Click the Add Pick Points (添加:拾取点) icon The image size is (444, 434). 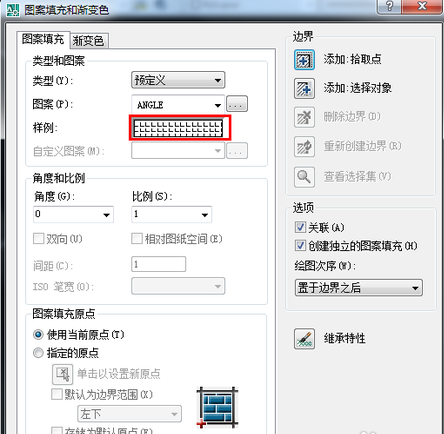click(304, 60)
